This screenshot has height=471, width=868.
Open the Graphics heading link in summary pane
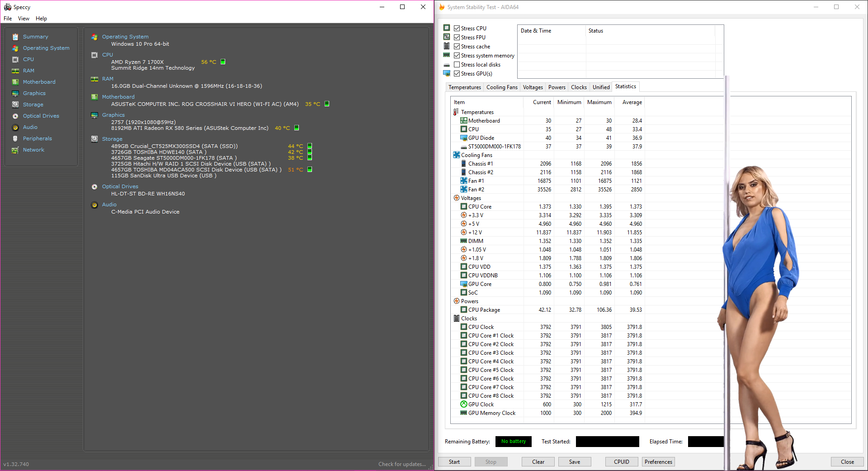click(x=113, y=115)
